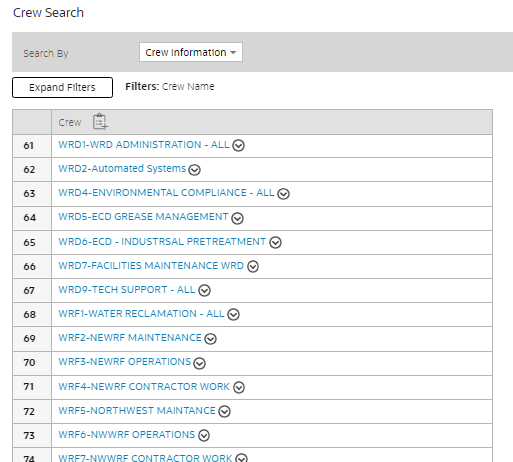Open WRF4-NEWRF CONTRACTOR WORK crew link
The height and width of the screenshot is (462, 513).
(x=144, y=387)
